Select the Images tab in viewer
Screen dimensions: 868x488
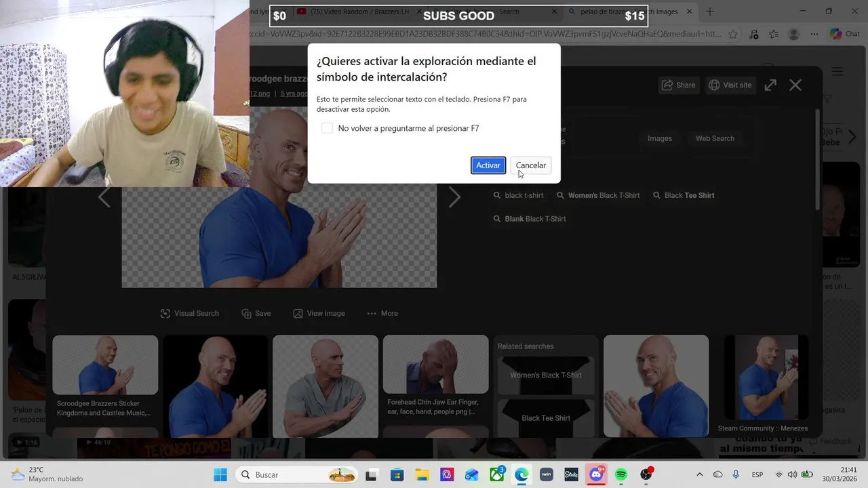pyautogui.click(x=659, y=138)
